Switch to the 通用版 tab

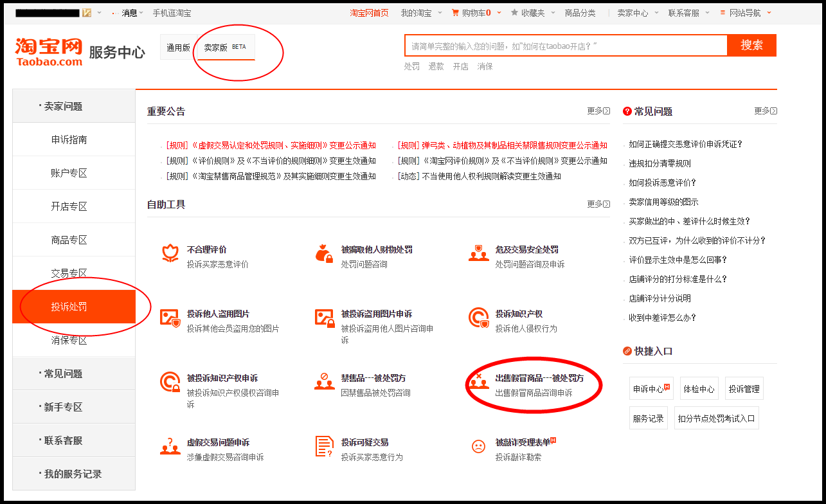coord(178,47)
